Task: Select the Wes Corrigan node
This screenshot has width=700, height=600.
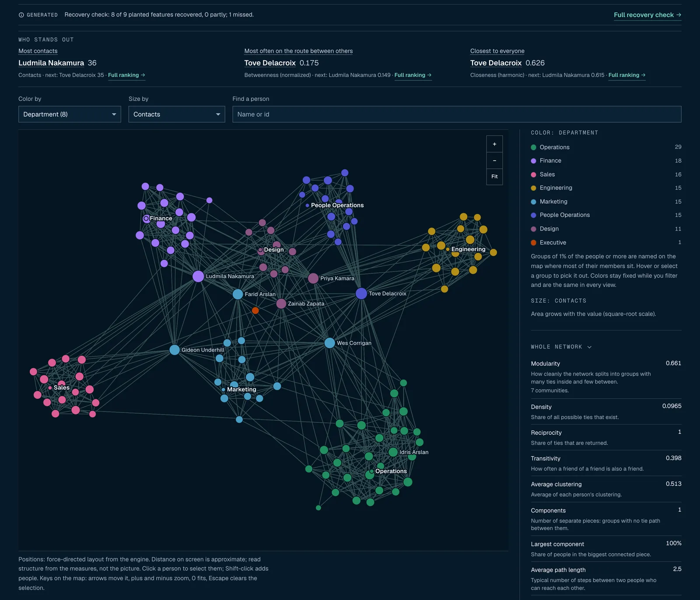Action: pyautogui.click(x=329, y=343)
